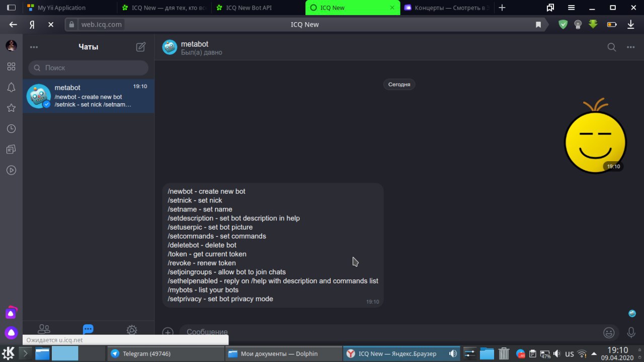This screenshot has height=362, width=644.
Task: Open the ICQ contacts tab
Action: click(44, 329)
